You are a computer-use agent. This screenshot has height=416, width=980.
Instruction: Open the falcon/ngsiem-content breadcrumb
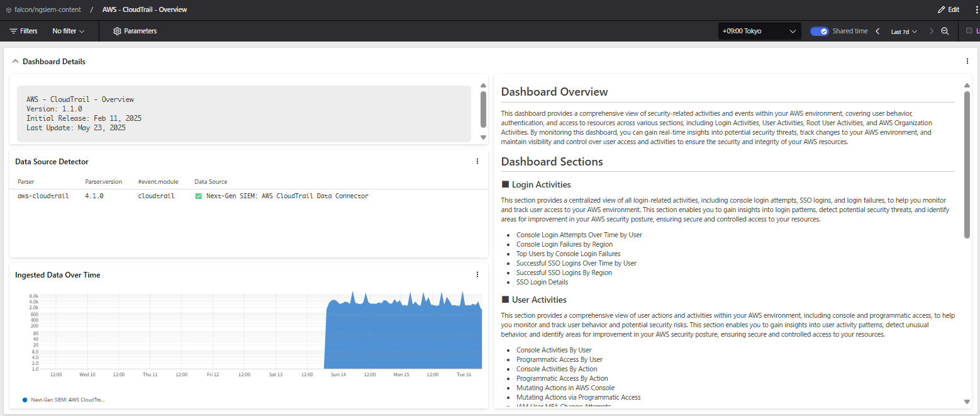pos(43,9)
